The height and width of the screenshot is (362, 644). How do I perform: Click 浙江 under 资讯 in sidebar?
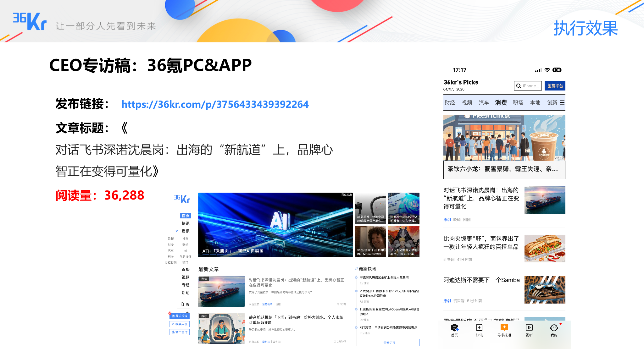click(x=185, y=263)
